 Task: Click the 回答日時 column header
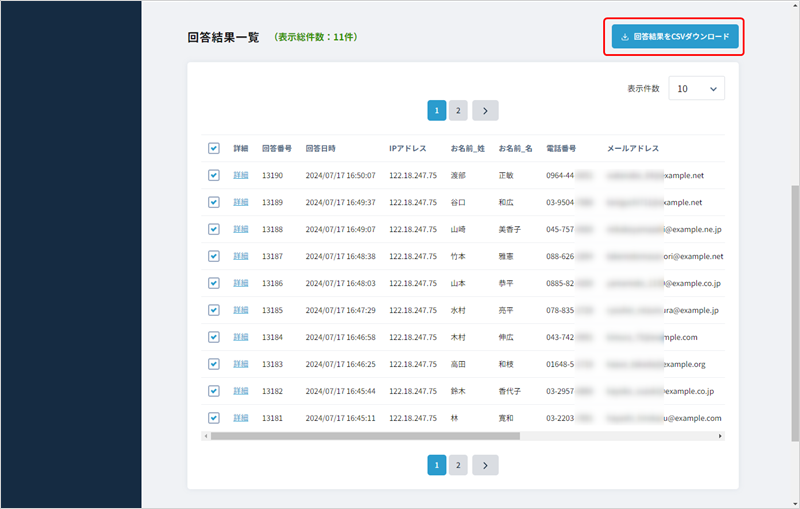pos(320,148)
